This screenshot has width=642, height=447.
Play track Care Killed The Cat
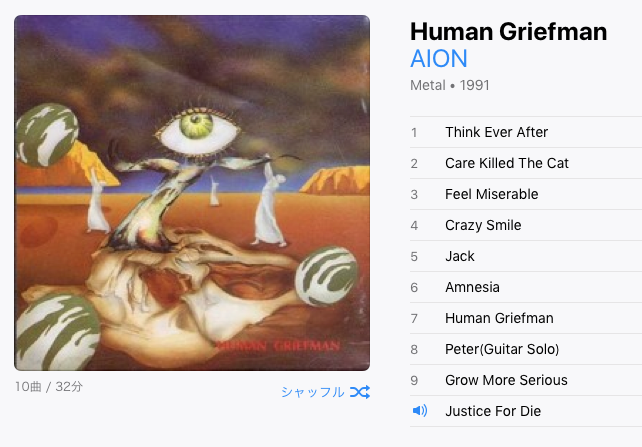pos(526,163)
